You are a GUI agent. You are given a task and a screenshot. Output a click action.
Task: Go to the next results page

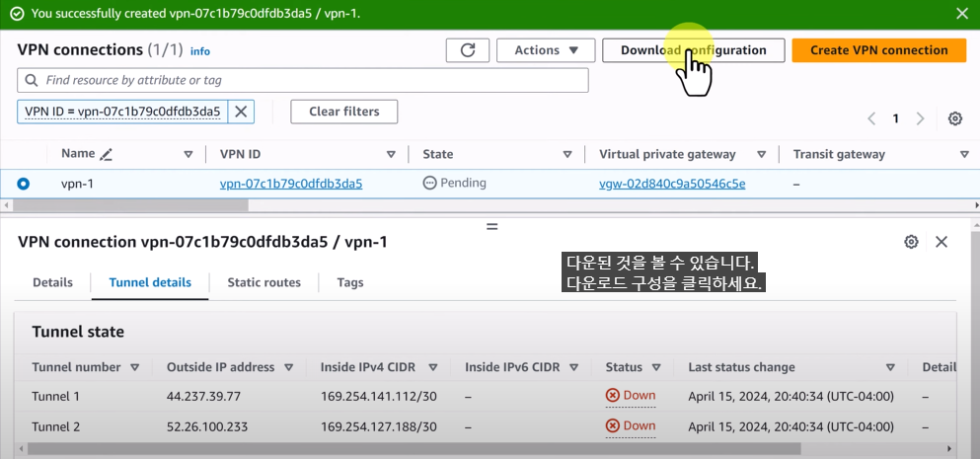pyautogui.click(x=920, y=118)
